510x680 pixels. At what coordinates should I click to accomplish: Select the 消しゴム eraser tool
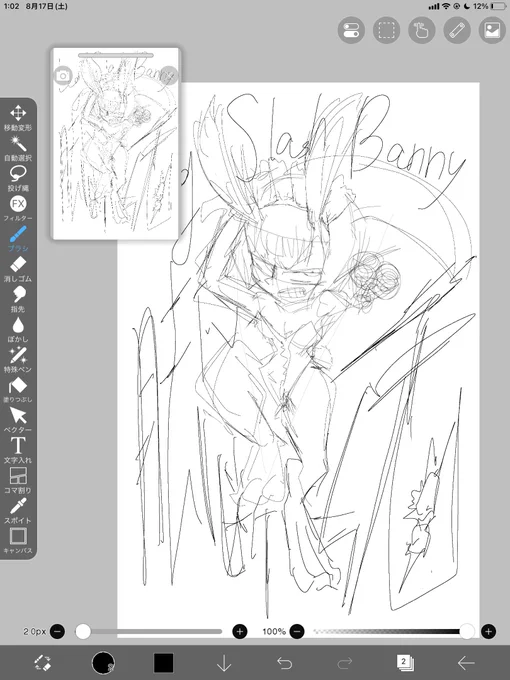[18, 269]
